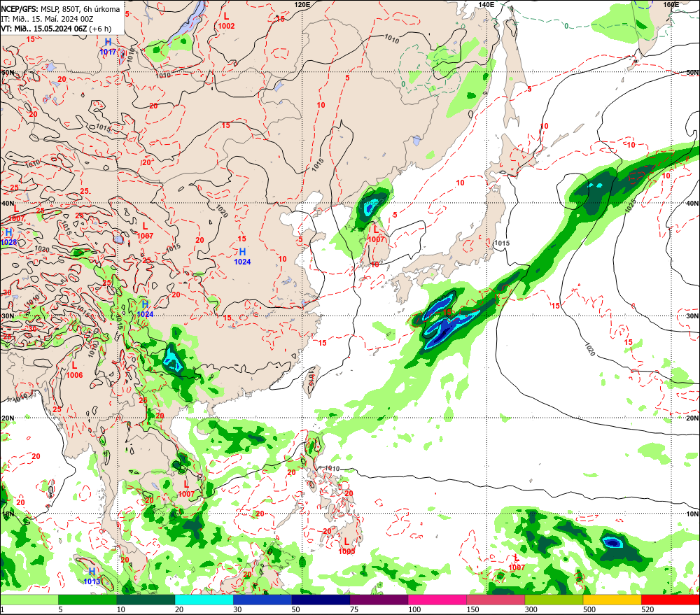Click the '160E' longitude label

[671, 4]
